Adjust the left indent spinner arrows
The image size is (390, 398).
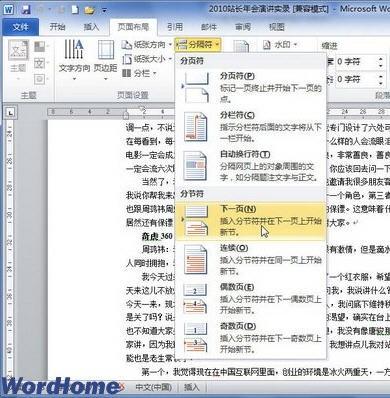point(380,62)
